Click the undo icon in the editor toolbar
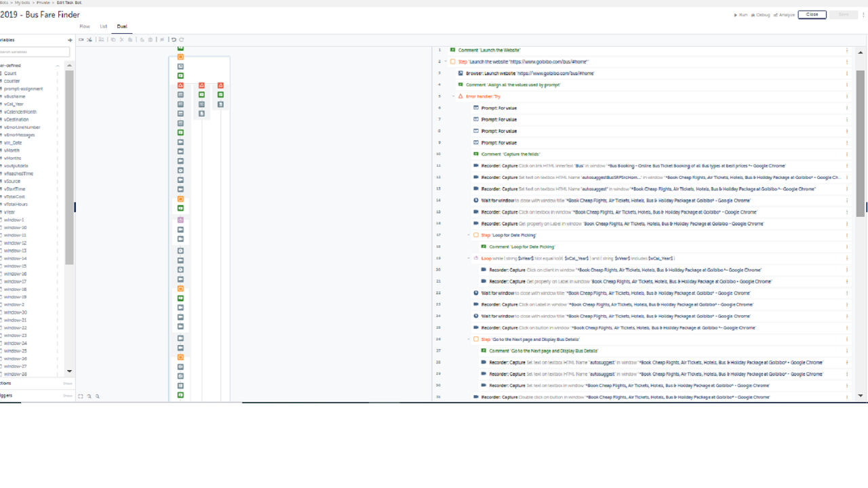The height and width of the screenshot is (488, 868). [174, 40]
